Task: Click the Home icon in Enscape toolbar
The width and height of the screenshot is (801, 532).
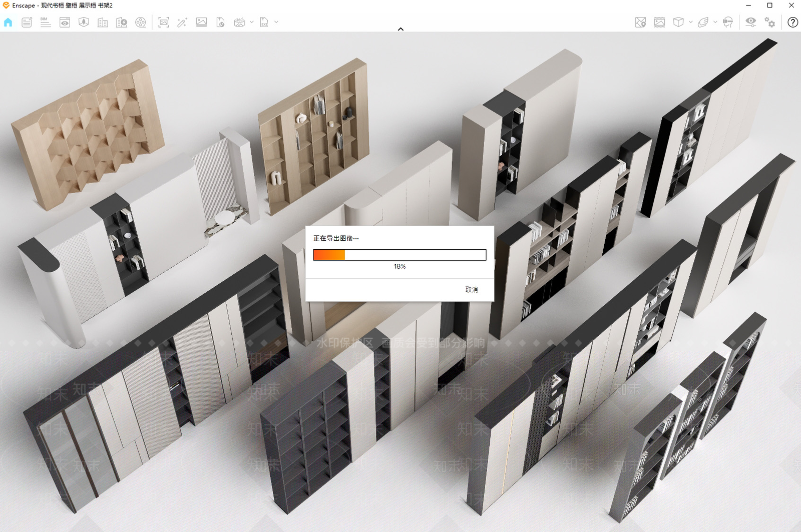Action: tap(8, 23)
